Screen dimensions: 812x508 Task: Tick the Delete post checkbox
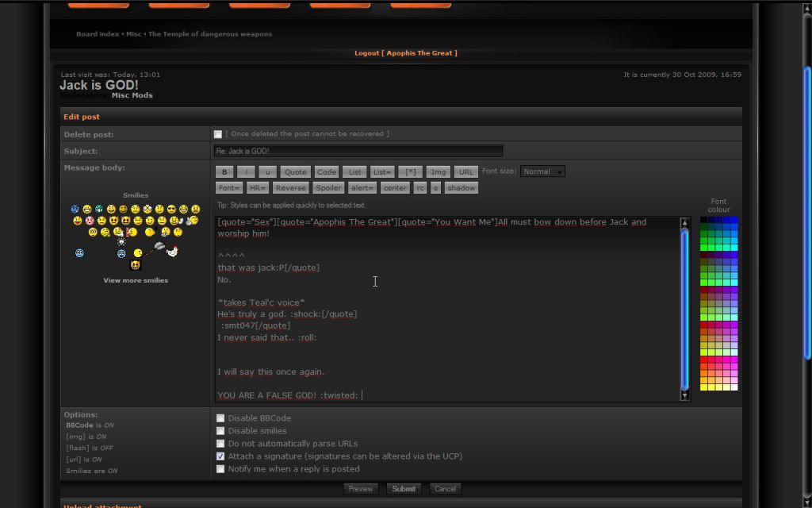point(218,134)
